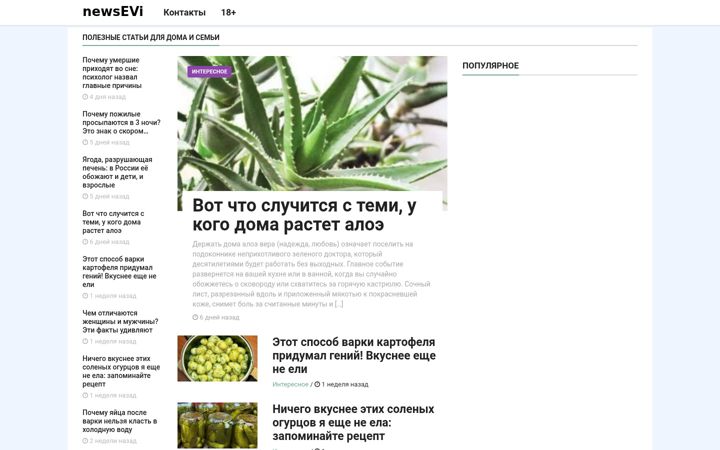The height and width of the screenshot is (450, 720).
Task: Click '6 дней назад' under featured excerpt
Action: 219,317
